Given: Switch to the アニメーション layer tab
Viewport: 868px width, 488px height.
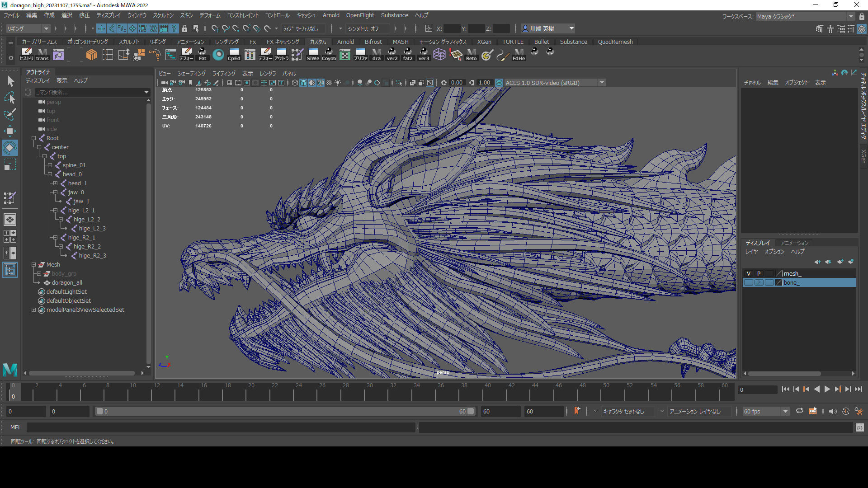Looking at the screenshot, I should (x=794, y=243).
